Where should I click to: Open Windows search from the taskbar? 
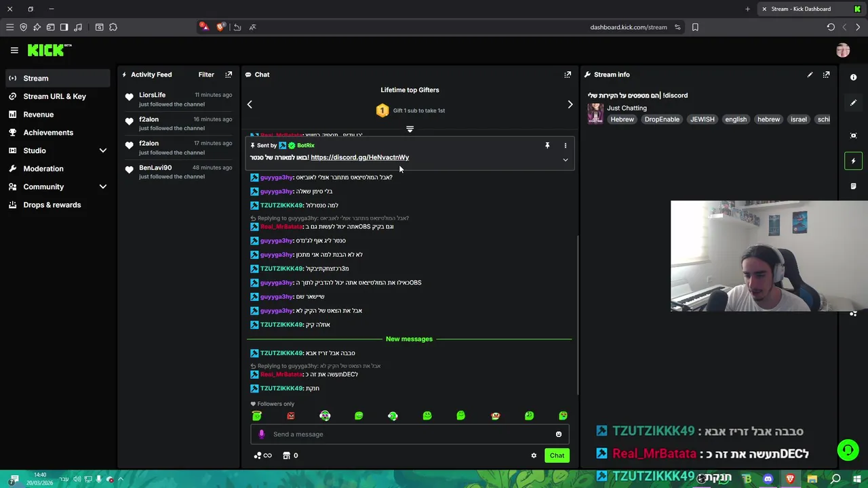click(835, 479)
